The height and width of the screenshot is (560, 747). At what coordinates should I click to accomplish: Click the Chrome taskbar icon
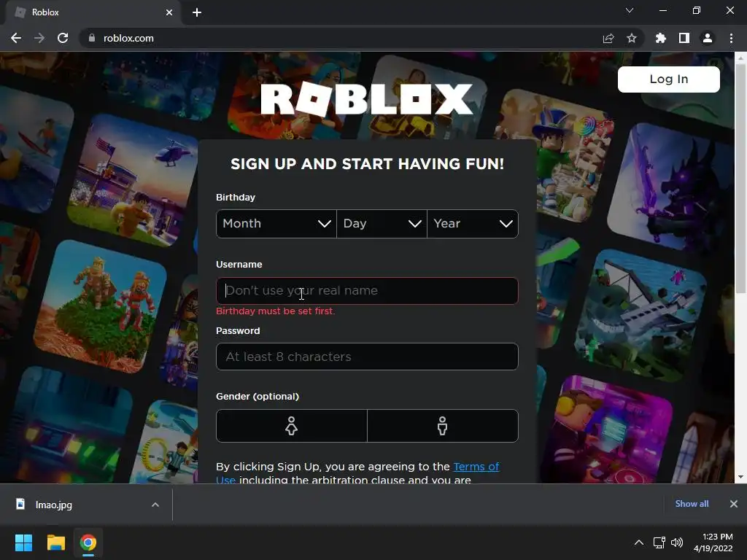88,542
